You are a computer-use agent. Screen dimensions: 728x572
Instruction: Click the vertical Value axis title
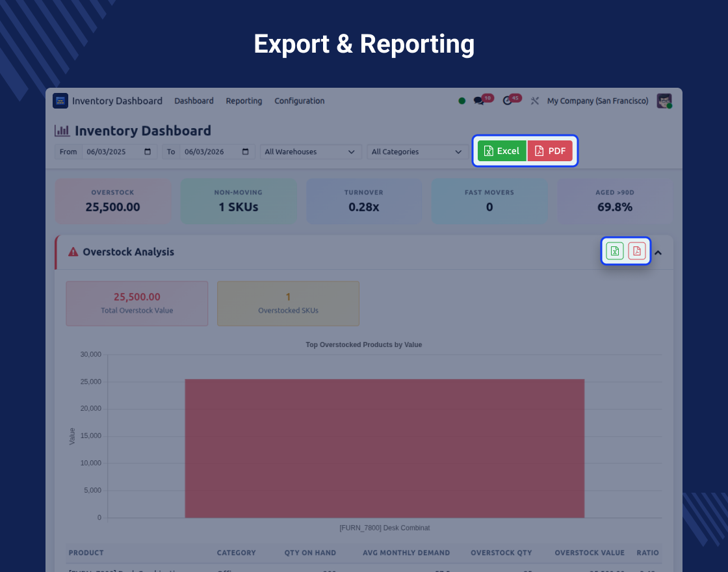72,436
